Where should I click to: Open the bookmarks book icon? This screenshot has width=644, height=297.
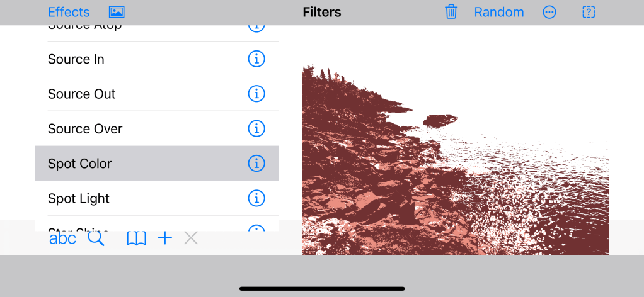[x=136, y=238]
